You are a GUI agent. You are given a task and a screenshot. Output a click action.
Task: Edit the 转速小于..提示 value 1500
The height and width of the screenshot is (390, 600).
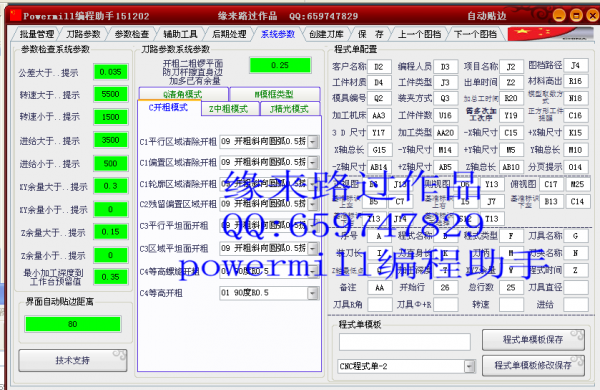(111, 117)
